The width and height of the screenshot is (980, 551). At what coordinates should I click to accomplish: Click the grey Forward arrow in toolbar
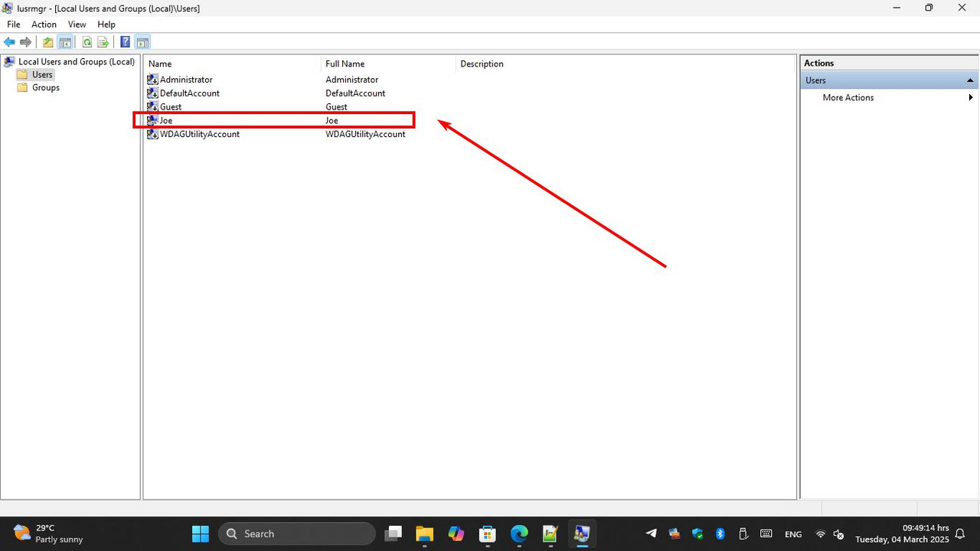click(26, 42)
